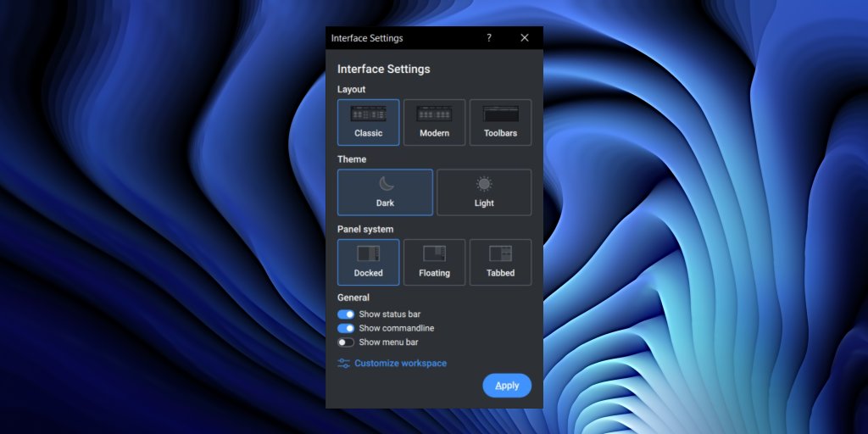Click the Show menu bar label
The image size is (868, 434).
(388, 342)
